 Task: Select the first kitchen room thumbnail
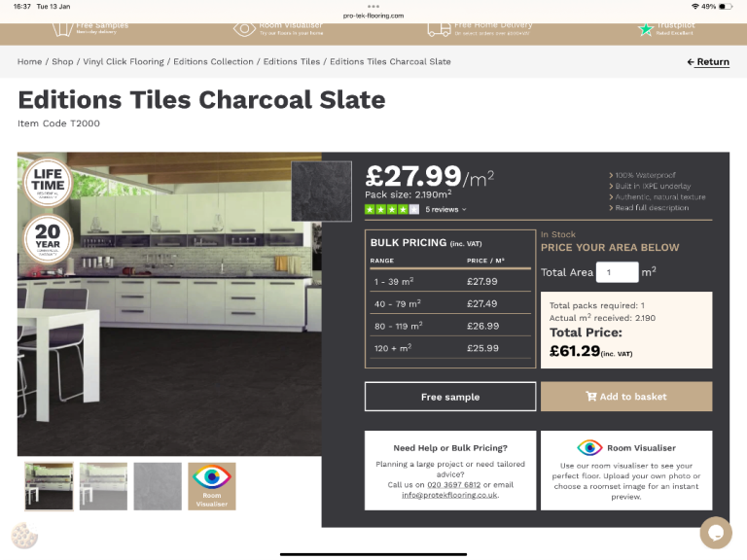(x=49, y=486)
